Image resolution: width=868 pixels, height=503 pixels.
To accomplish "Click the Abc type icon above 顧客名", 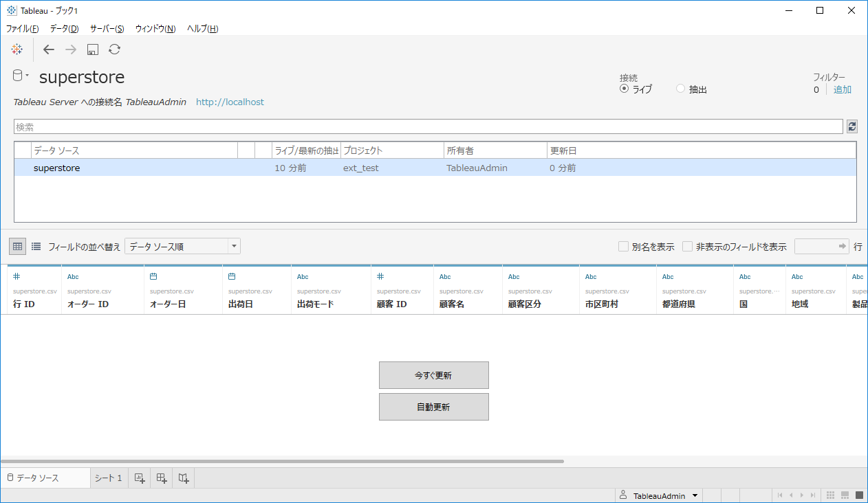I will tap(445, 277).
